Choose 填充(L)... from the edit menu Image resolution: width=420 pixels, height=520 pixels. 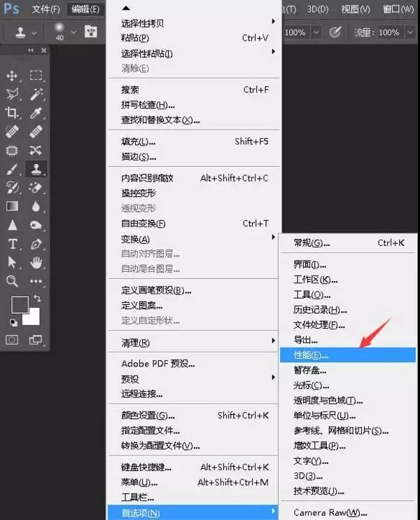[138, 142]
